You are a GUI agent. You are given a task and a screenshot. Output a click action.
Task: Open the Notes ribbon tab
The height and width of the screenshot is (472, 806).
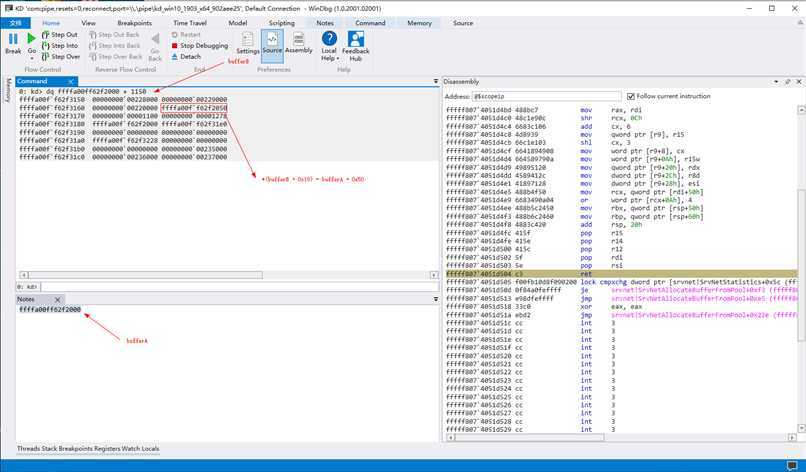click(x=325, y=23)
